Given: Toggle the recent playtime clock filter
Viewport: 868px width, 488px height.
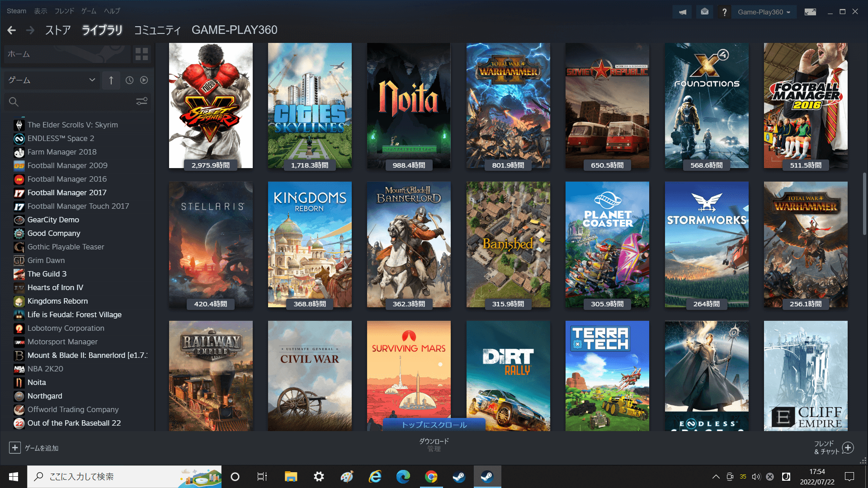Looking at the screenshot, I should 129,80.
